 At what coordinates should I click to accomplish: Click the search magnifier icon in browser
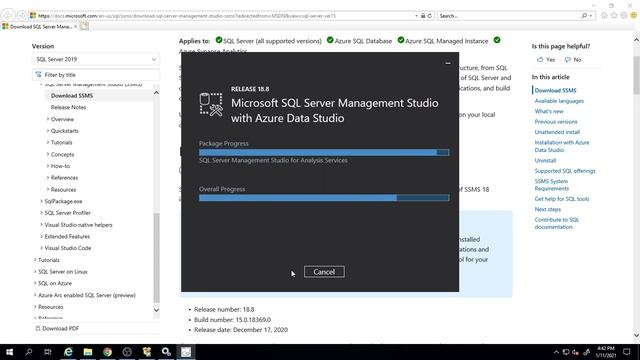click(584, 16)
